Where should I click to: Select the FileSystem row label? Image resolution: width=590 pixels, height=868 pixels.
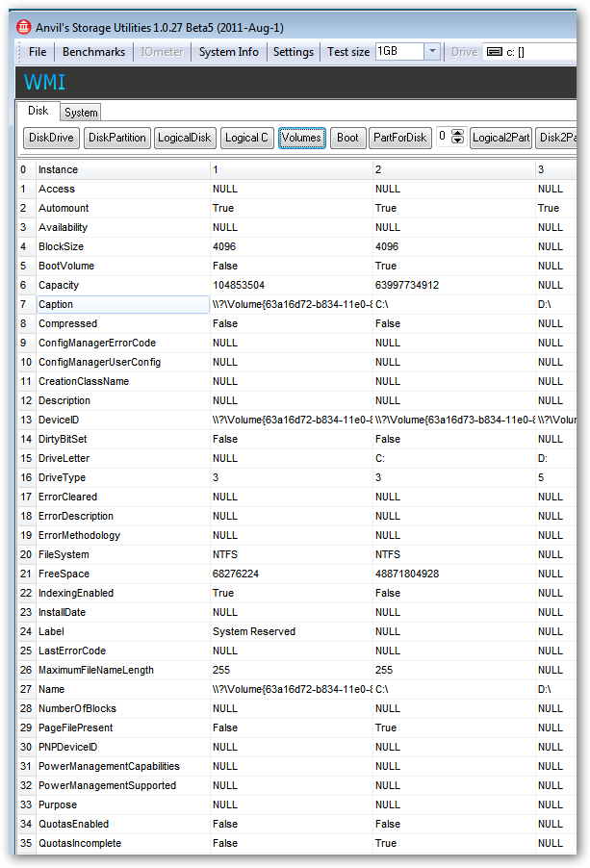click(x=64, y=554)
